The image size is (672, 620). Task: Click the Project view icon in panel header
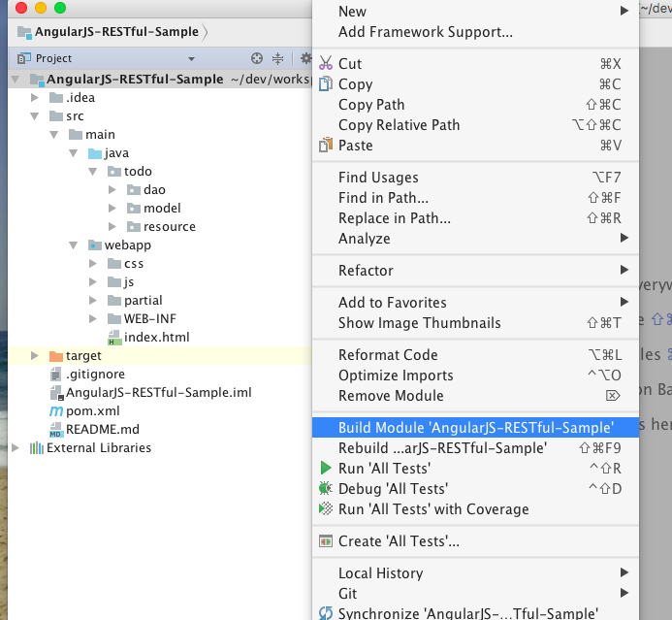click(x=24, y=58)
